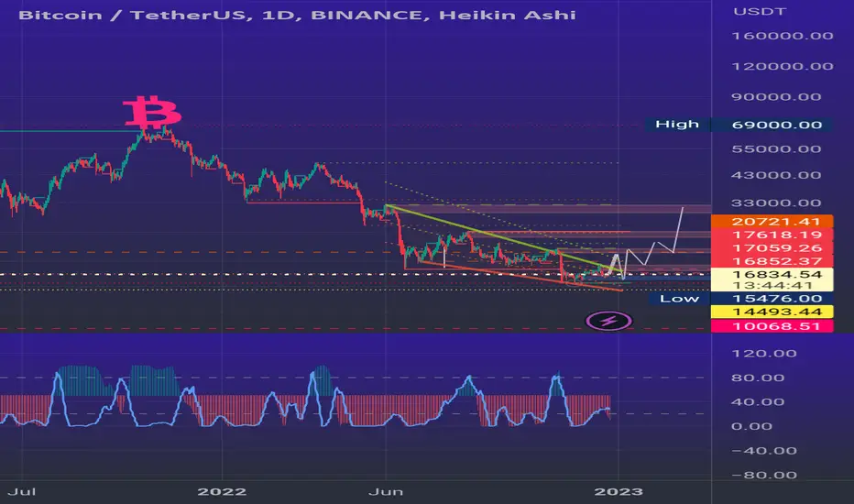Click the yellow 14493.44 price tag
854x504 pixels.
tap(772, 312)
